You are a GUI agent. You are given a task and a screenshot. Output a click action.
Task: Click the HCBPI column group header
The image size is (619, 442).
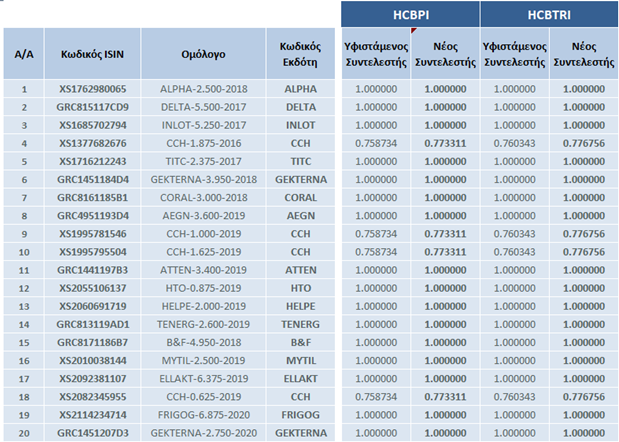click(410, 14)
